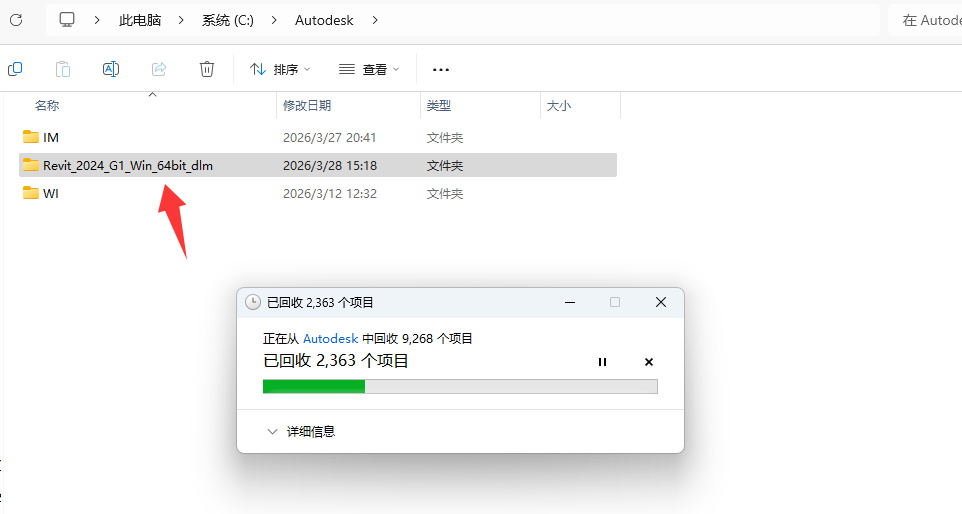
Task: Click date 2026/3/28 15:18
Action: coord(329,166)
